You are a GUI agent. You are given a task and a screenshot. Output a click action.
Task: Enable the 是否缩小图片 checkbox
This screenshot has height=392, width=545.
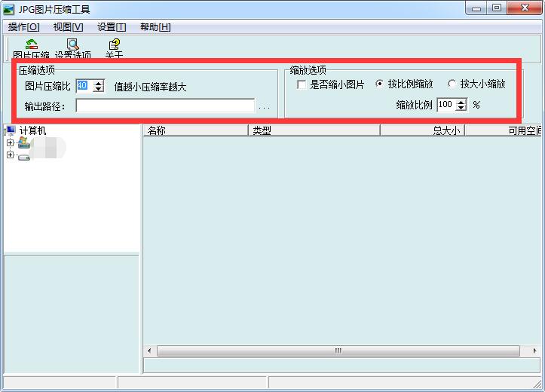coord(302,84)
